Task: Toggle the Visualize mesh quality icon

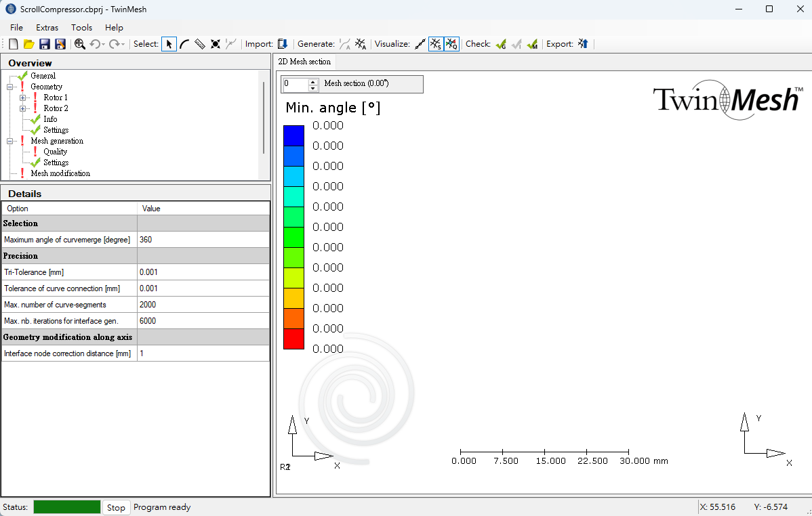Action: [451, 44]
